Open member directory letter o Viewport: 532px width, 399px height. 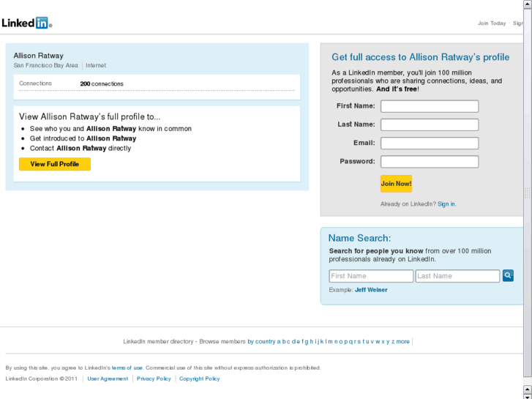(x=341, y=342)
